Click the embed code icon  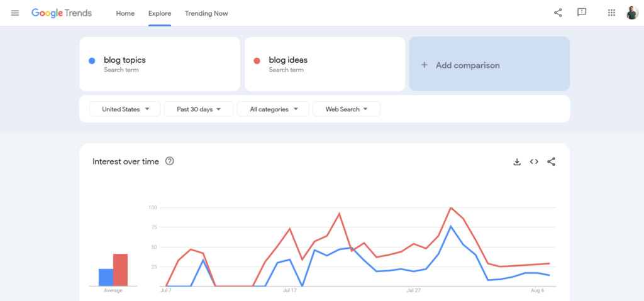pyautogui.click(x=534, y=161)
